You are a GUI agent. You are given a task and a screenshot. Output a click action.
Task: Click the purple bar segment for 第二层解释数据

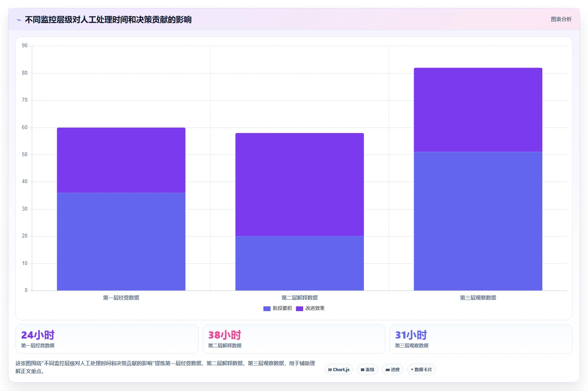[300, 185]
